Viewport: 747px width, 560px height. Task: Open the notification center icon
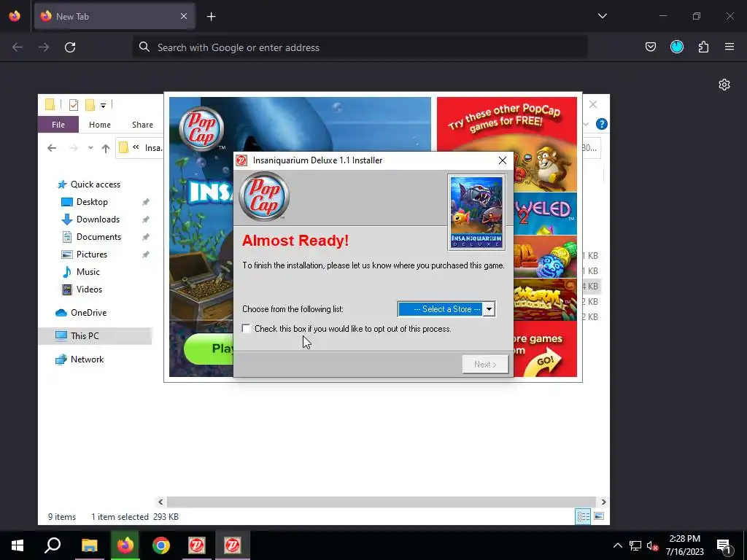point(724,545)
